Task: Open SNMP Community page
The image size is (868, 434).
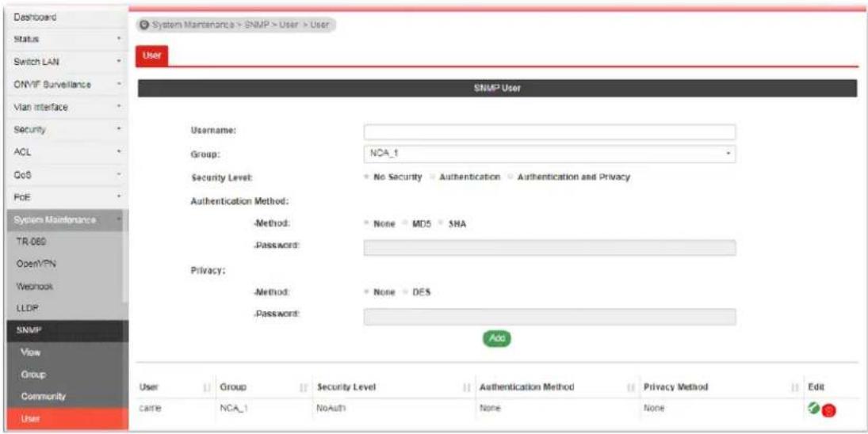Action: [x=67, y=397]
